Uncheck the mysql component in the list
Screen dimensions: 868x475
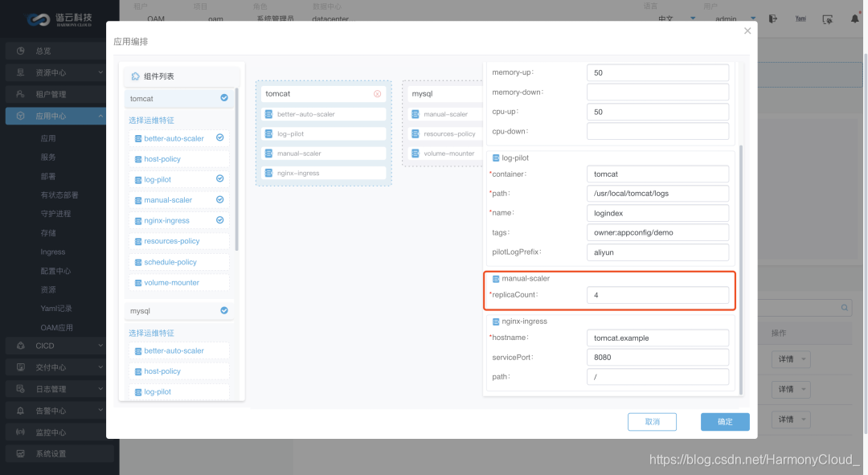coord(224,310)
